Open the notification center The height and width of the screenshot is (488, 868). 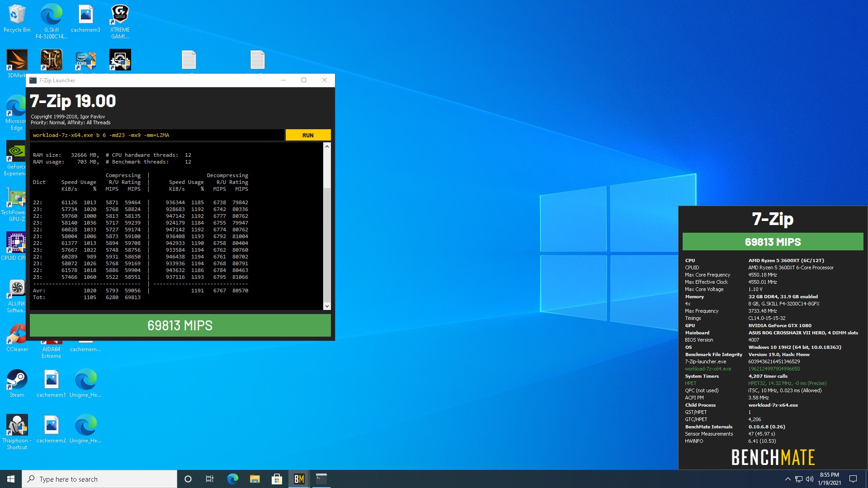853,479
